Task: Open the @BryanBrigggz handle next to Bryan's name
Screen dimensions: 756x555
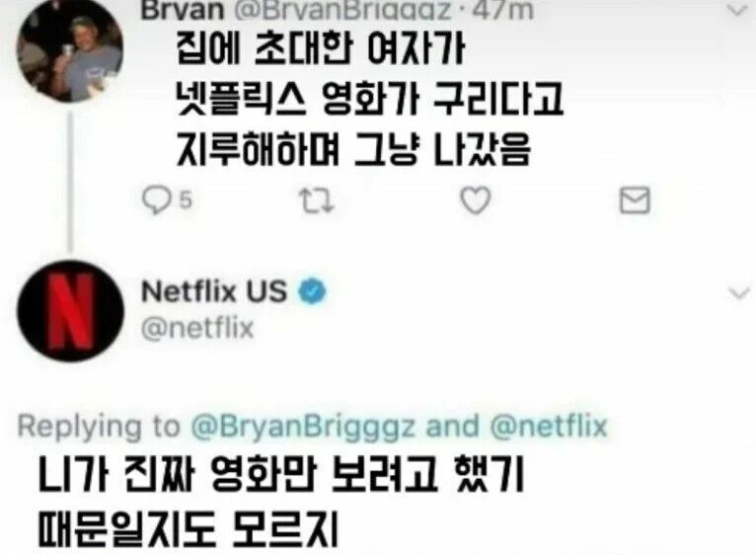Action: (x=341, y=10)
